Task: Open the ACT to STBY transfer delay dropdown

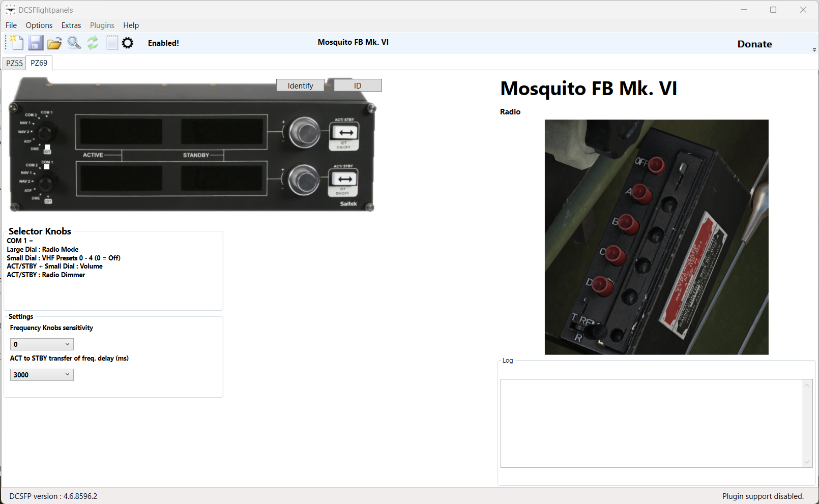Action: pyautogui.click(x=41, y=374)
